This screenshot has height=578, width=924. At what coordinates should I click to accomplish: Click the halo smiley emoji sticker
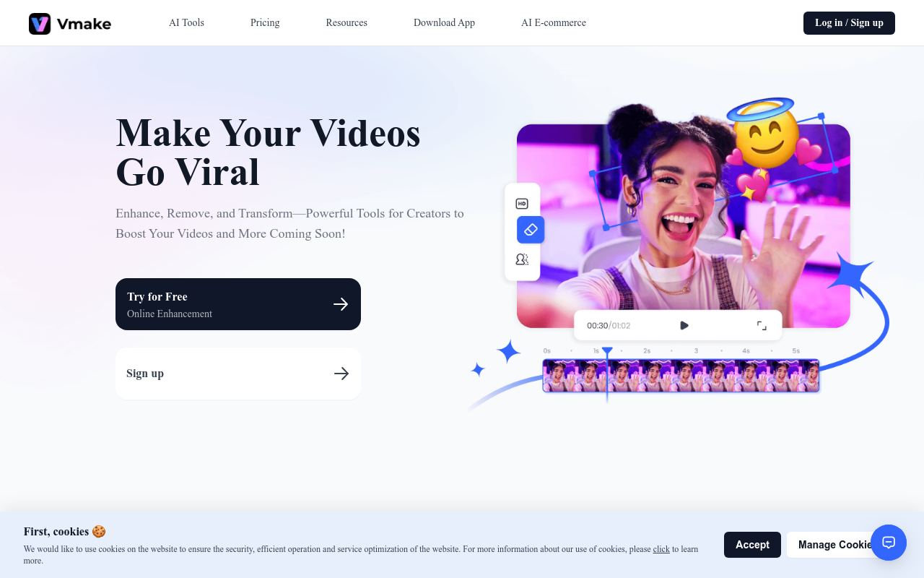click(x=765, y=134)
